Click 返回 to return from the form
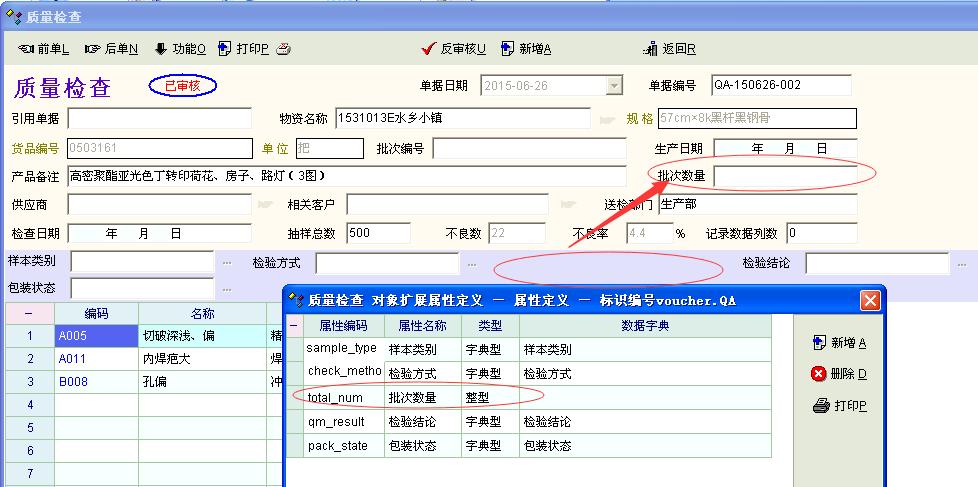Image resolution: width=978 pixels, height=487 pixels. [670, 49]
